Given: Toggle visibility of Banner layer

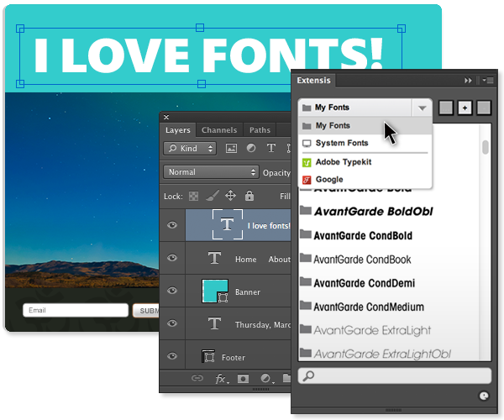Looking at the screenshot, I should click(172, 291).
